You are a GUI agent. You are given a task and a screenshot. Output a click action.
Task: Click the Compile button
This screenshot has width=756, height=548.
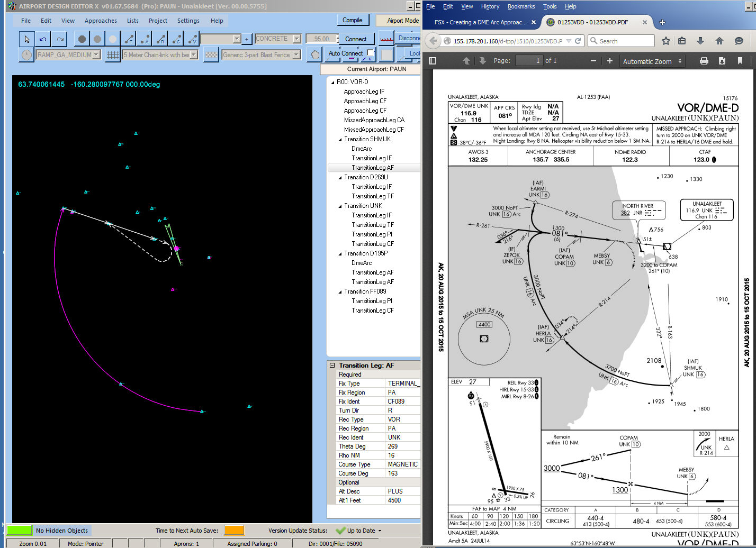[x=353, y=19]
